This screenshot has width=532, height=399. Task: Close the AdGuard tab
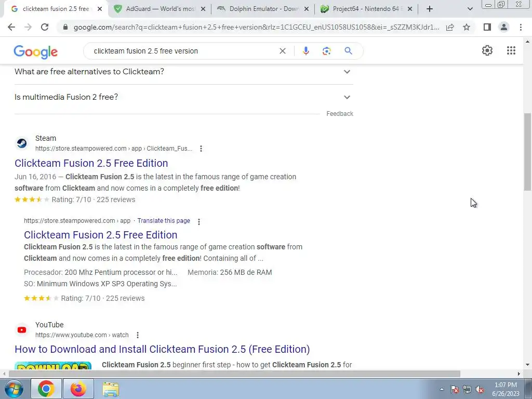point(203,9)
